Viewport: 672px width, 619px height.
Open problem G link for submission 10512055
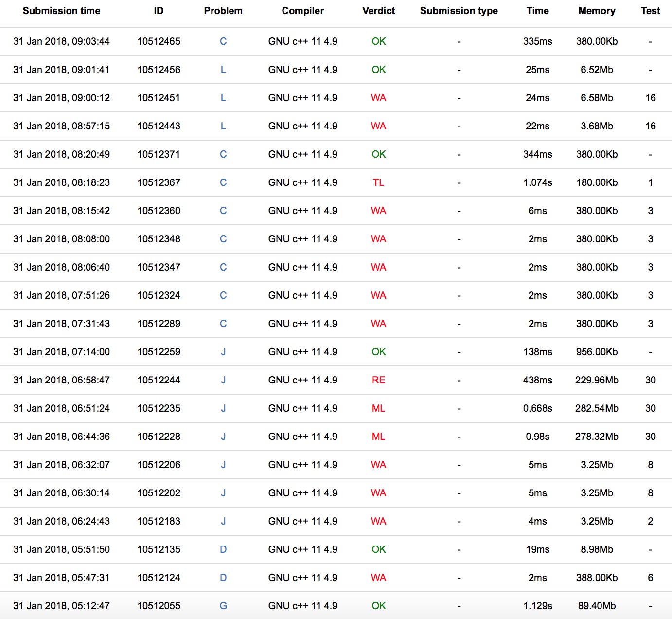223,606
